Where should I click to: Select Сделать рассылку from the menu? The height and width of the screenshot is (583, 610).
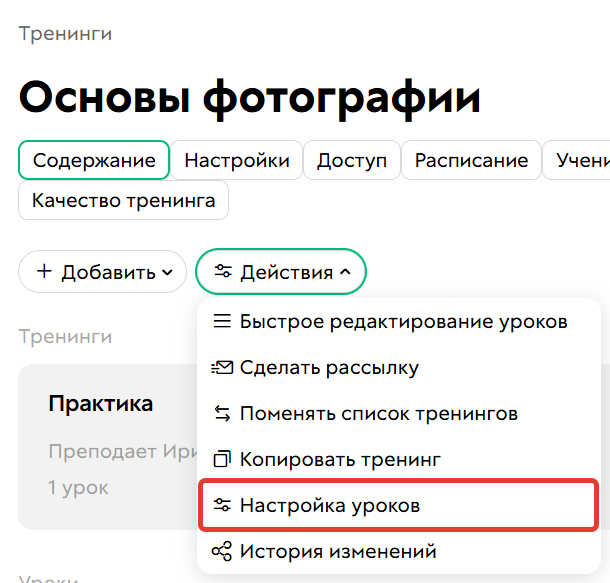[399, 368]
